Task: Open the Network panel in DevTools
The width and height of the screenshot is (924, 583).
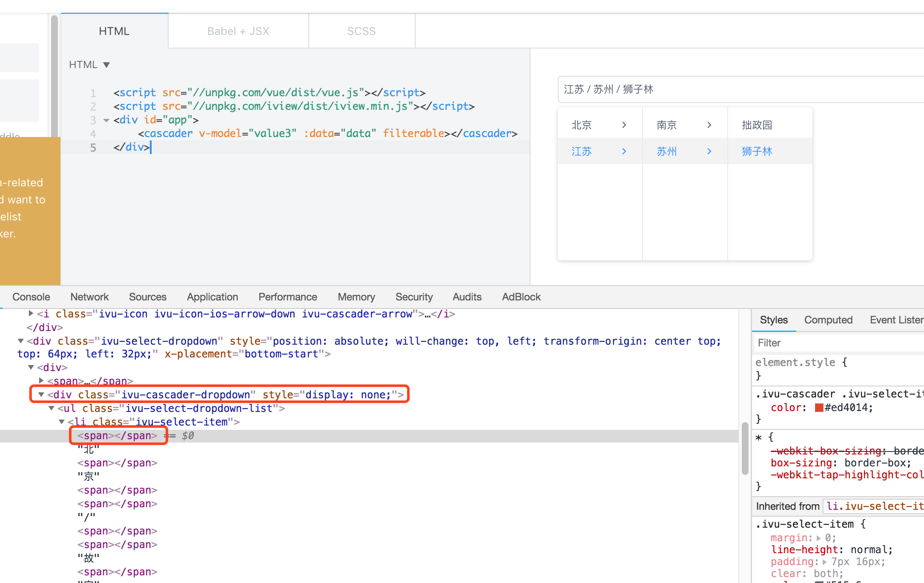Action: coord(89,297)
